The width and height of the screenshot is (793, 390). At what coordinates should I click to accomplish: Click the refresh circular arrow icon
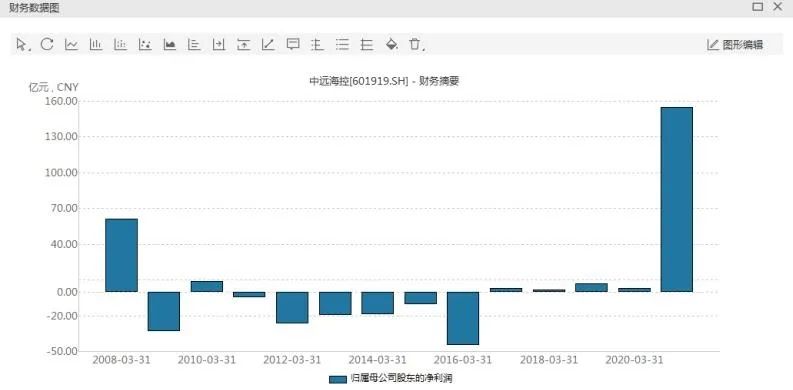47,44
